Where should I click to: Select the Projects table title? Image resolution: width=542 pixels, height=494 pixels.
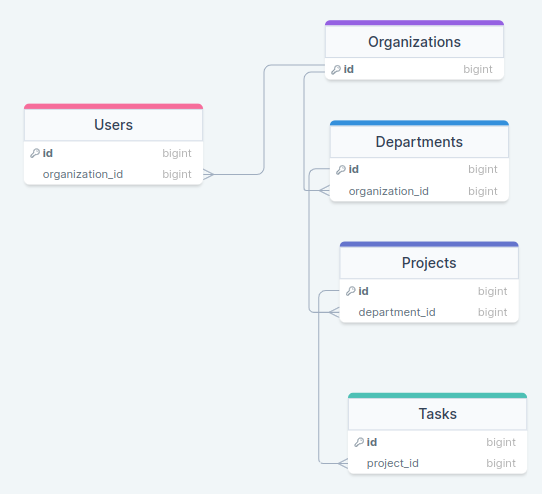(x=429, y=263)
